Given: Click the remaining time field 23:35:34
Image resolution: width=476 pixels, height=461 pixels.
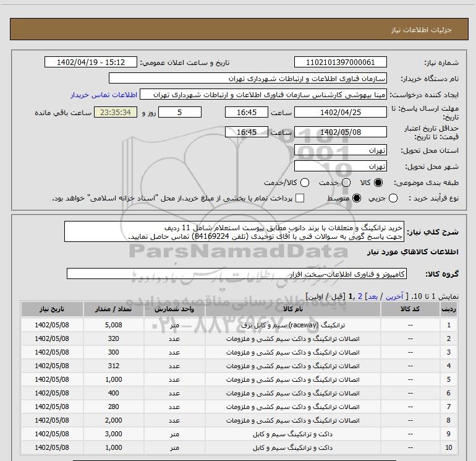Looking at the screenshot, I should pyautogui.click(x=116, y=112).
